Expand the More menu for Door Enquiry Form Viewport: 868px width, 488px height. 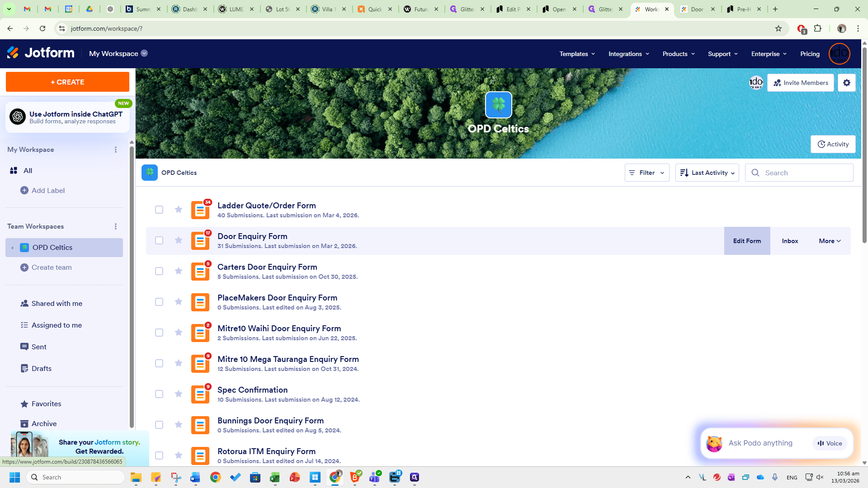coord(830,241)
